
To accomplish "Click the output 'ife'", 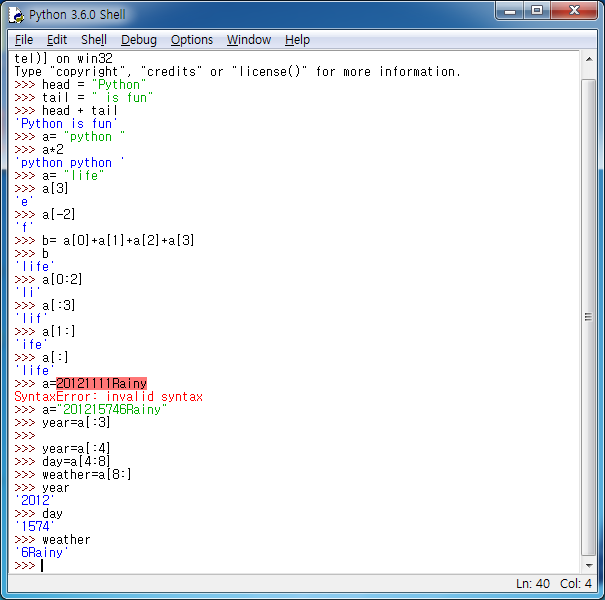I will [x=31, y=345].
